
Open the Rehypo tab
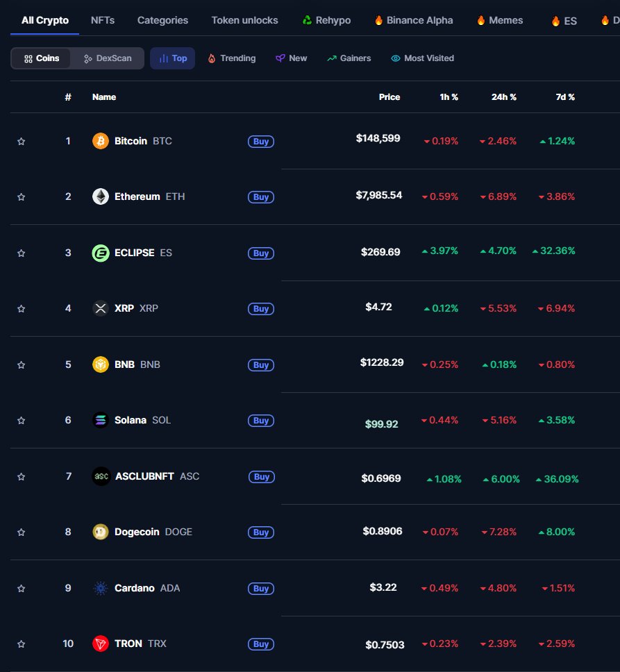tap(326, 21)
